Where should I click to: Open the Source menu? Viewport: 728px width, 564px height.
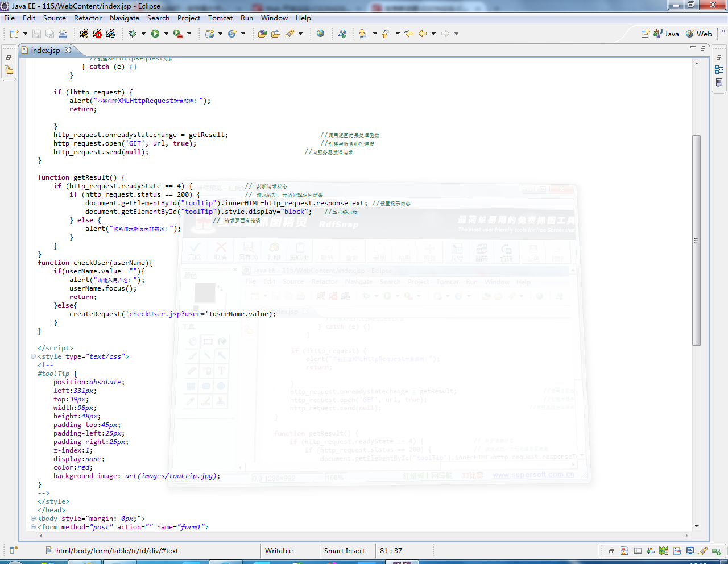pos(55,18)
